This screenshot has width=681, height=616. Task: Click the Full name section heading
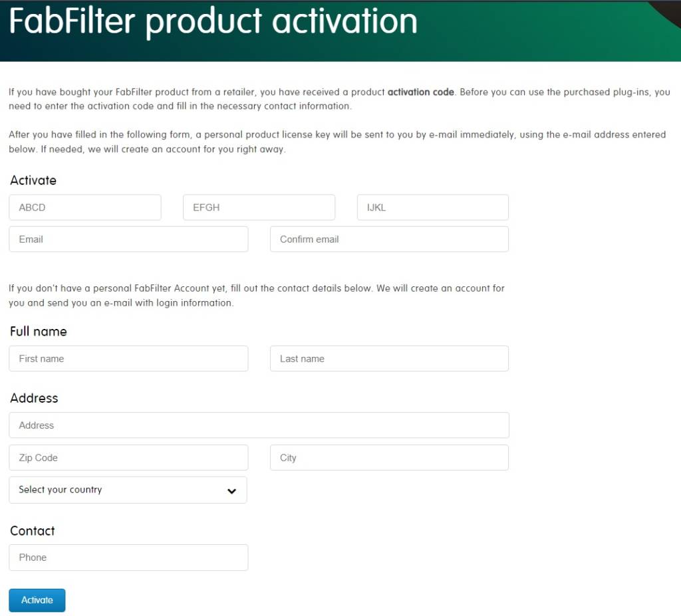coord(38,331)
